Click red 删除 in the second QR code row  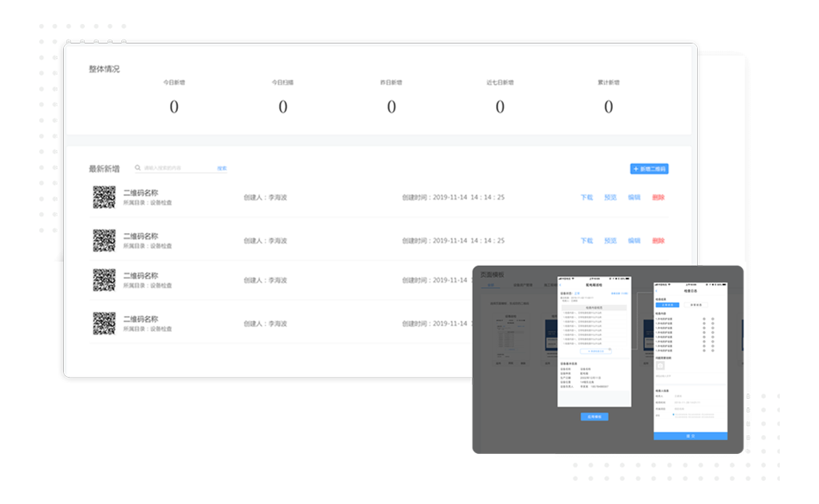tap(658, 241)
